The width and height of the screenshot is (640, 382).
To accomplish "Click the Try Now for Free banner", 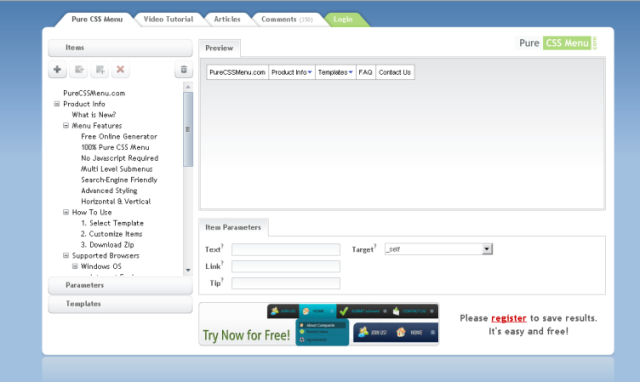I will coord(319,324).
